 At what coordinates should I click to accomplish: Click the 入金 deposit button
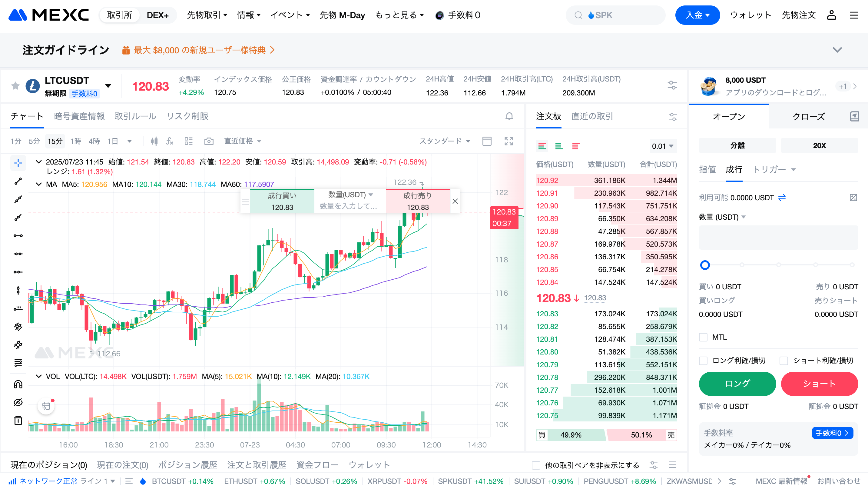[697, 15]
